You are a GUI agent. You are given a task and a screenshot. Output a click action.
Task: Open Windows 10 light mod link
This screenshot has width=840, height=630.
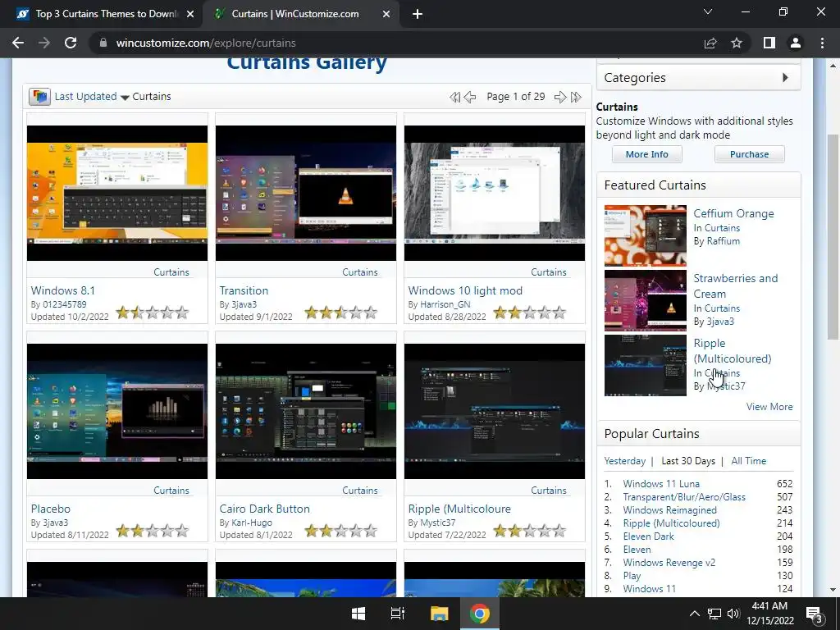465,290
